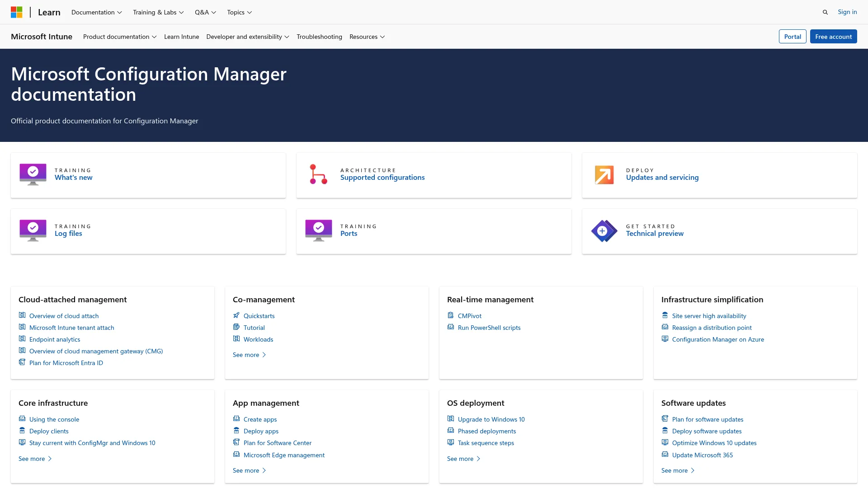Viewport: 868px width, 488px height.
Task: Open the Technical preview link
Action: click(x=655, y=234)
